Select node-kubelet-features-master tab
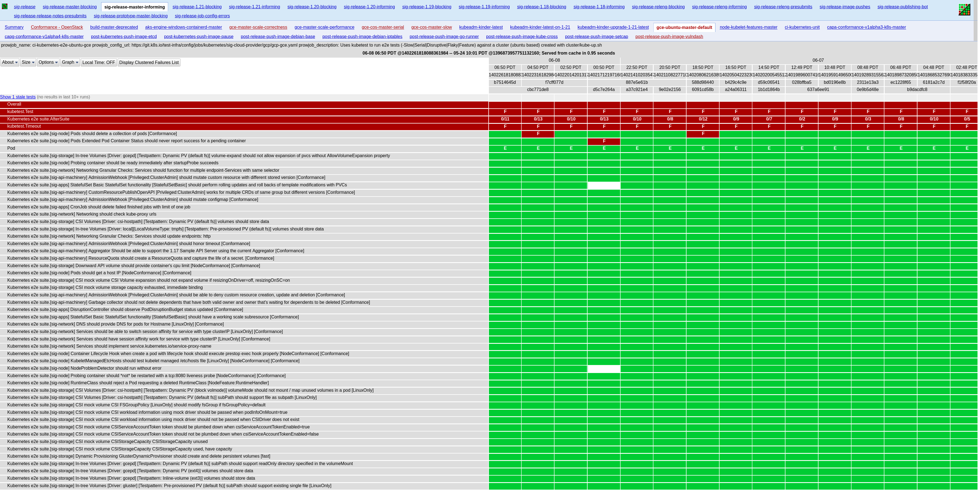 [748, 27]
